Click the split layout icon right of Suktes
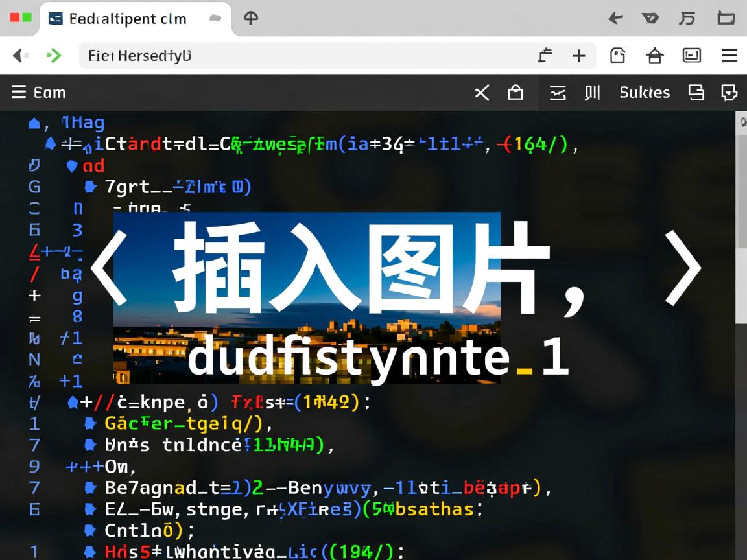747x560 pixels. tap(696, 93)
